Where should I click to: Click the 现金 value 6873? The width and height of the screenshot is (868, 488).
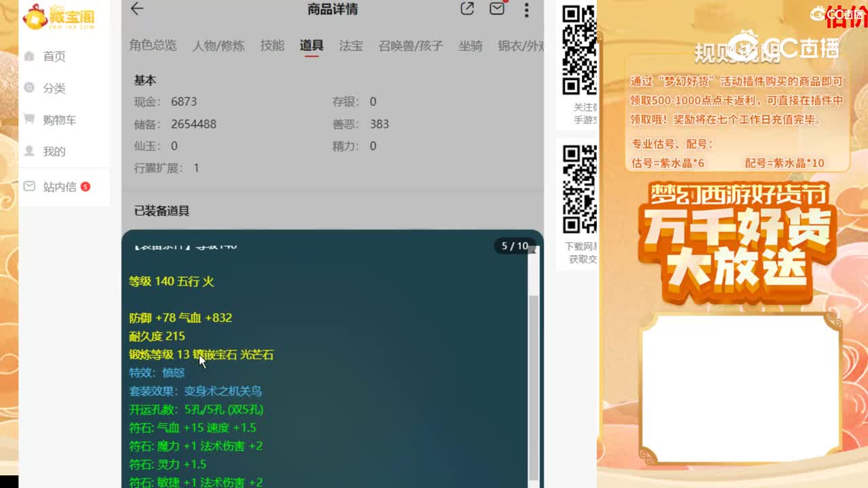click(184, 102)
